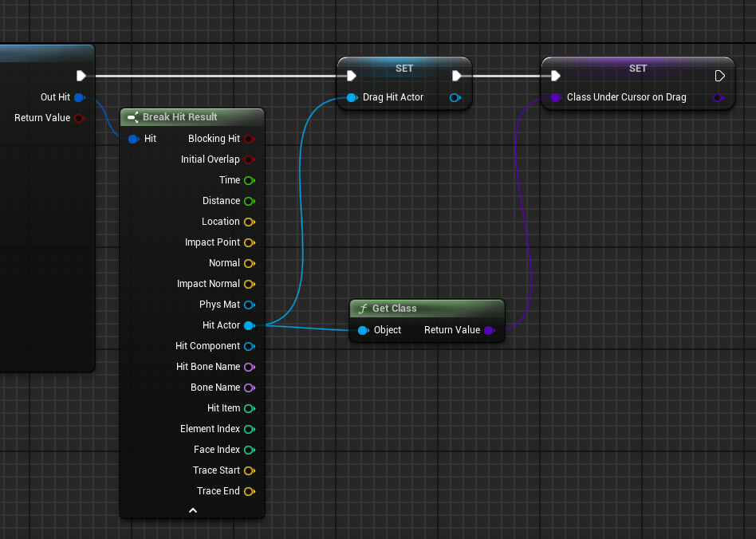This screenshot has height=539, width=756.
Task: Click the Out Hit output pin
Action: pos(79,97)
